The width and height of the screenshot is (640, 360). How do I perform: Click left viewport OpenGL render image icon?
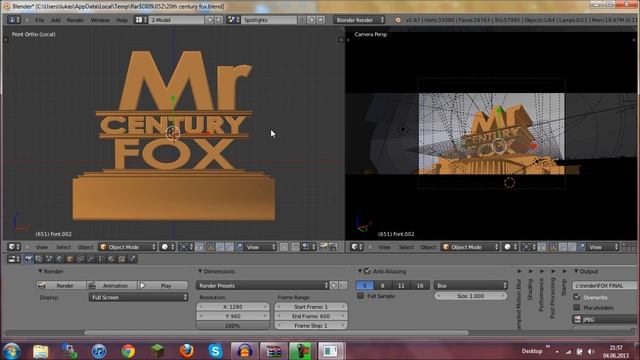pos(323,247)
